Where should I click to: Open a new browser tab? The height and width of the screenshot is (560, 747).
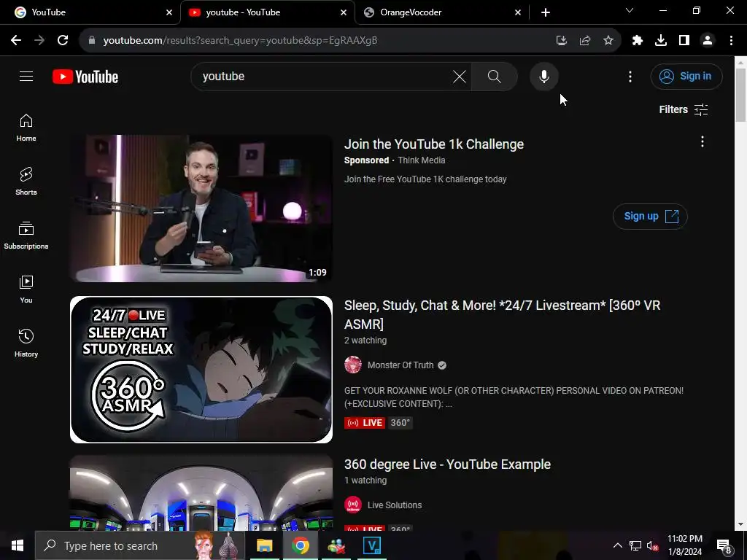(x=546, y=12)
